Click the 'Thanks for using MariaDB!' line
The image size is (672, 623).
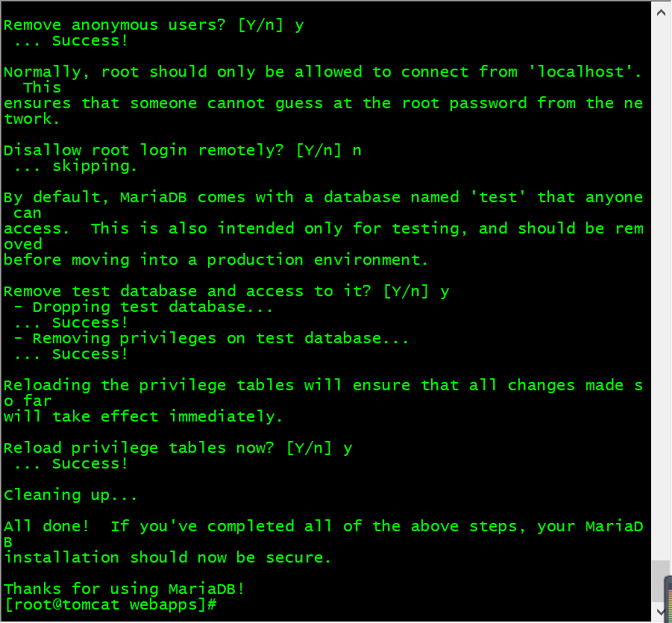point(124,589)
